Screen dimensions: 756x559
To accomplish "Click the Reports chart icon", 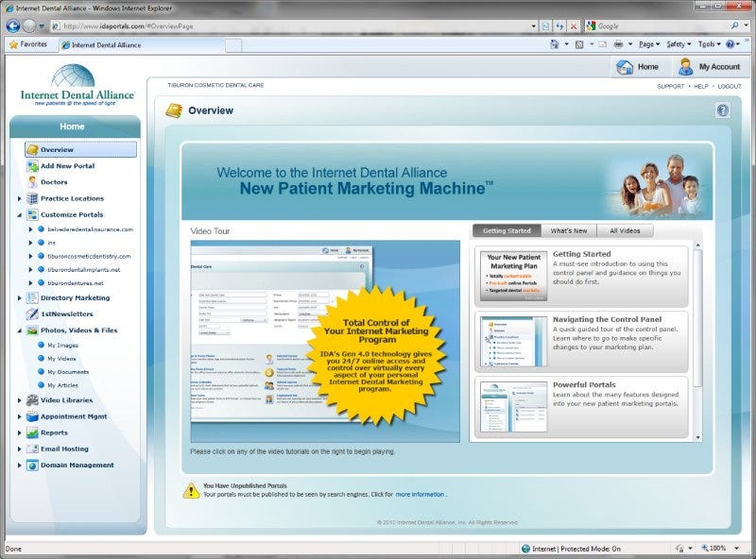I will coord(32,432).
